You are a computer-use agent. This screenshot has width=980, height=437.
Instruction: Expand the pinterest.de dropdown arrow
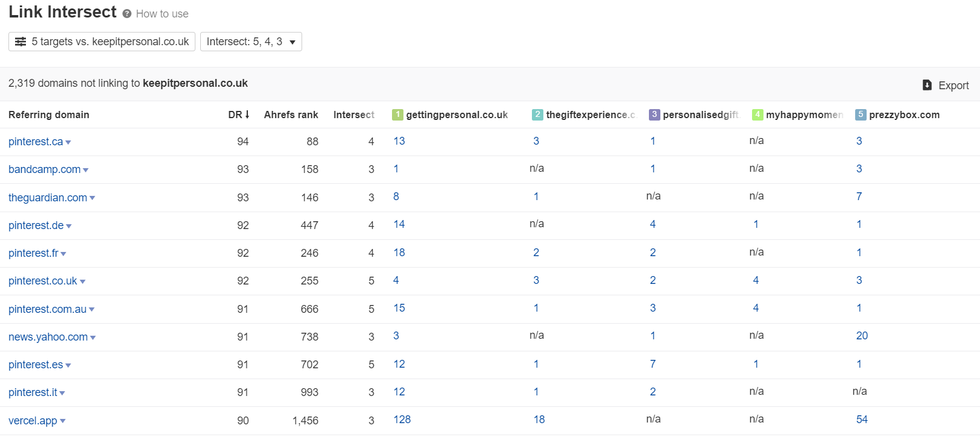coord(69,226)
